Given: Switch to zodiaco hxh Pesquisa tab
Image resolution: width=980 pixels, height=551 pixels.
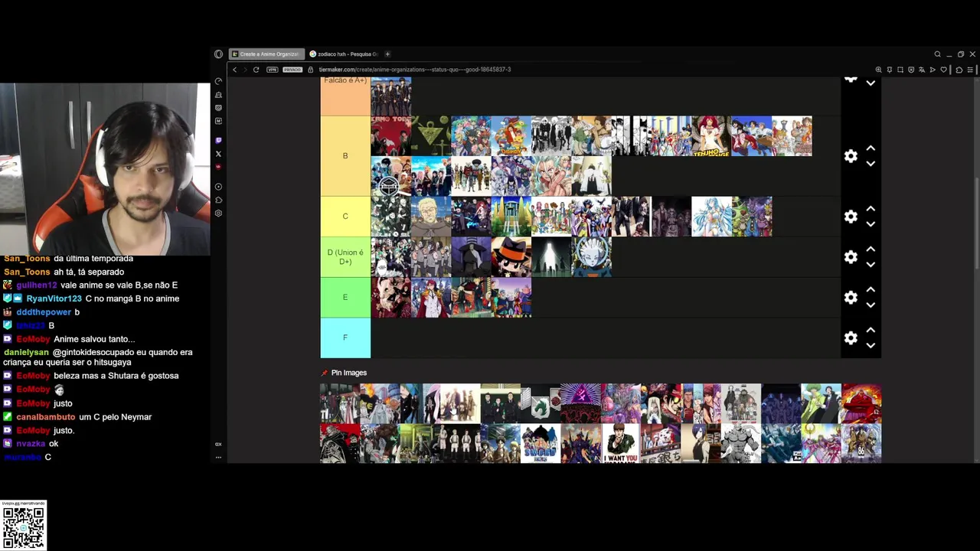Looking at the screenshot, I should pos(343,54).
